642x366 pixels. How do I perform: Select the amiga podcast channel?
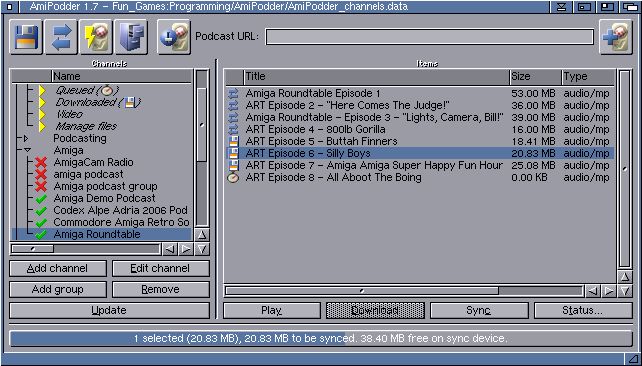[x=88, y=174]
